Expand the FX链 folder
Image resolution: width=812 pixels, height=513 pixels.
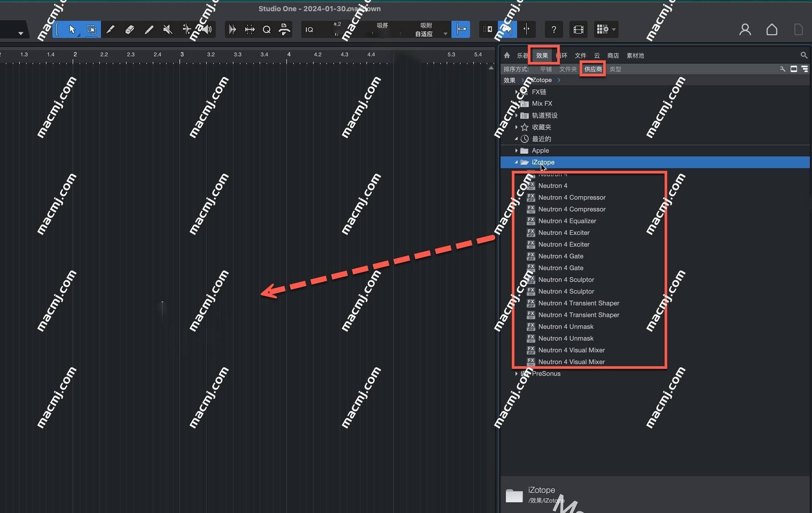[516, 92]
